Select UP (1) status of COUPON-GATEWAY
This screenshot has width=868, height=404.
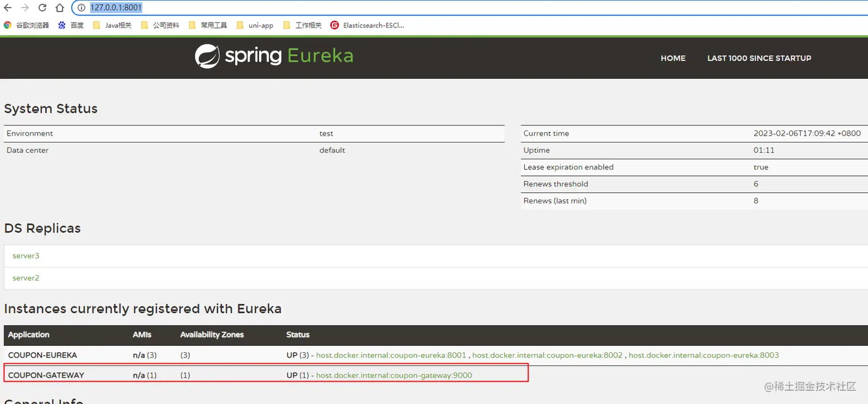click(297, 375)
